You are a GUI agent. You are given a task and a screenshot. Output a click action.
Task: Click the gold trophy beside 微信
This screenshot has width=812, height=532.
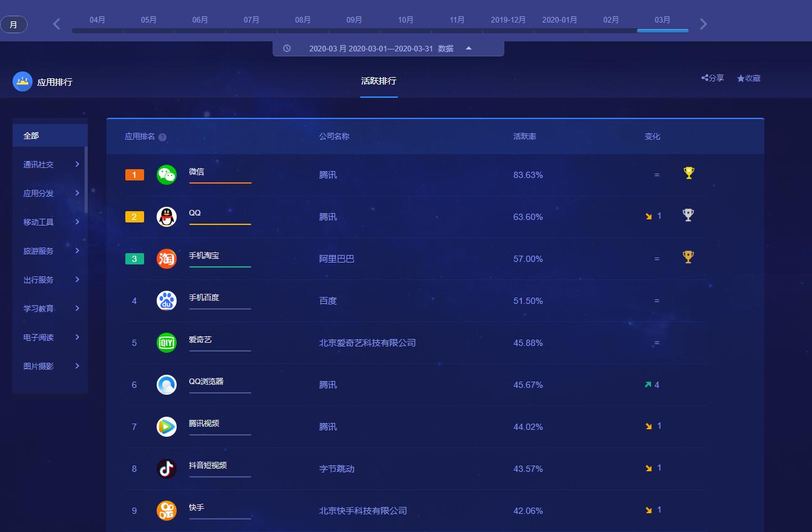[689, 172]
